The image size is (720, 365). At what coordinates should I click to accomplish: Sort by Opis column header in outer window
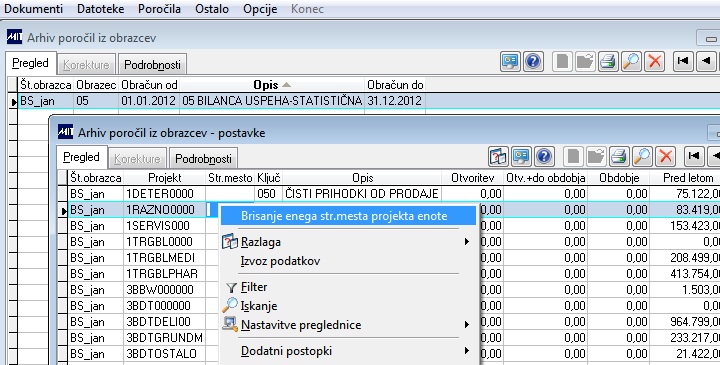coord(272,85)
